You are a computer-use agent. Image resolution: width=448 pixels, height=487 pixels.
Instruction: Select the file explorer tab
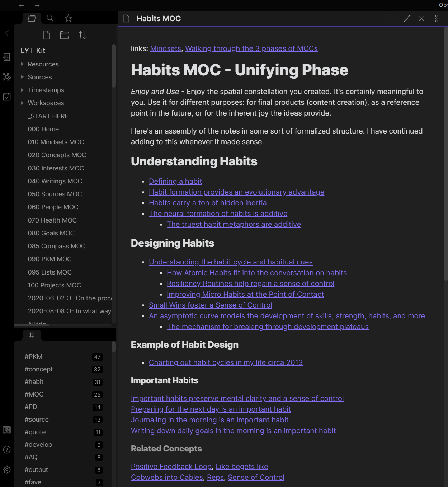point(32,18)
